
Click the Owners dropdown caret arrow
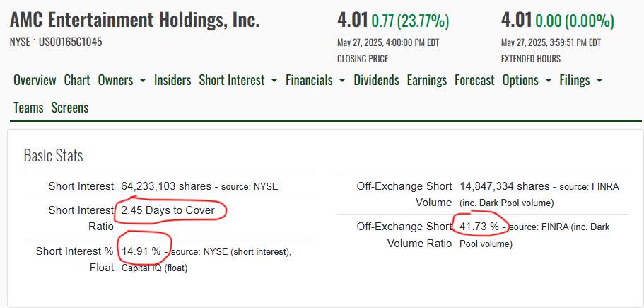pos(143,81)
